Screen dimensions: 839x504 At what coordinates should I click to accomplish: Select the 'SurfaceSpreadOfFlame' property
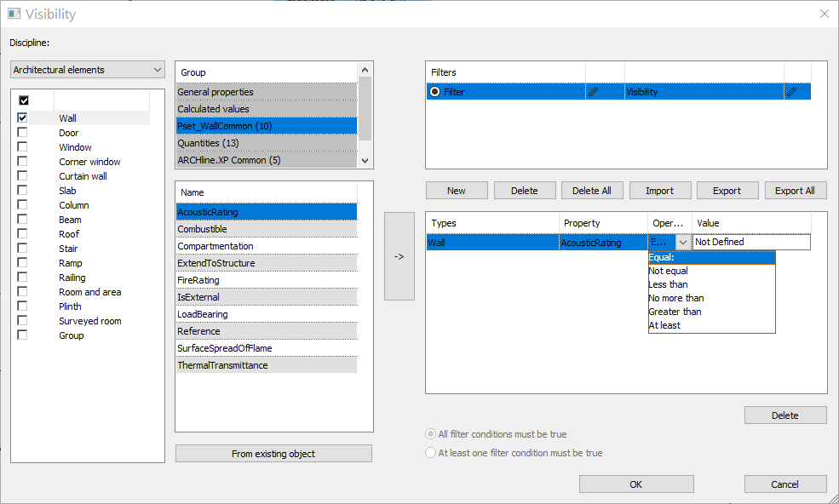coord(267,348)
